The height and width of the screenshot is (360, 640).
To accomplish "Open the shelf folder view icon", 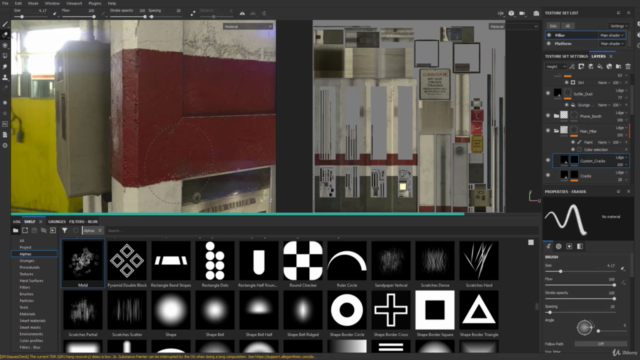I will (16, 231).
